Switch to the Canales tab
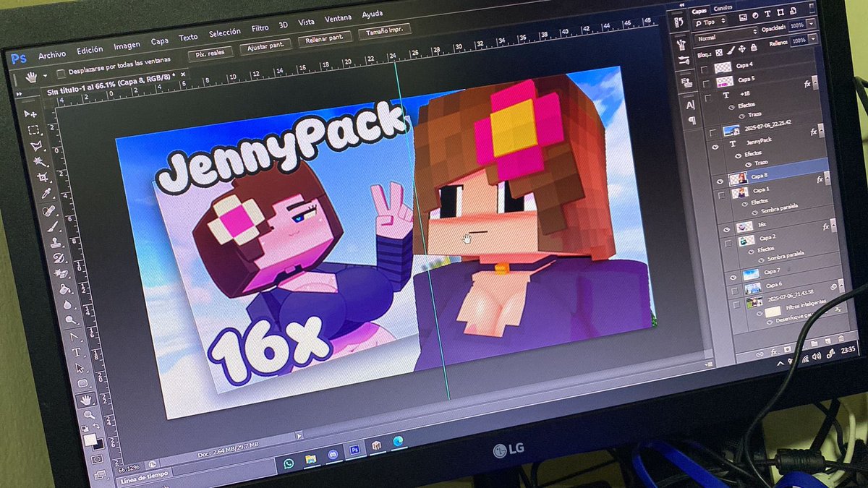Image resolution: width=868 pixels, height=488 pixels. pos(723,8)
